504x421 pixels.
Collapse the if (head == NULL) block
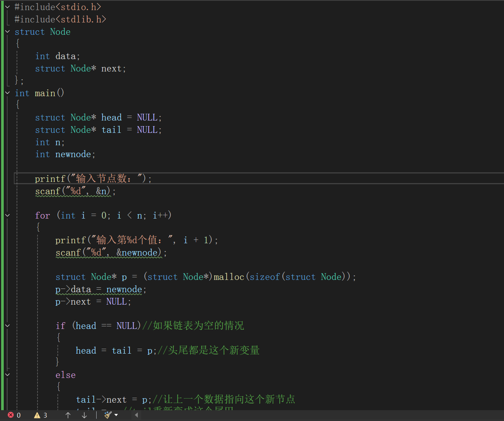(x=7, y=326)
